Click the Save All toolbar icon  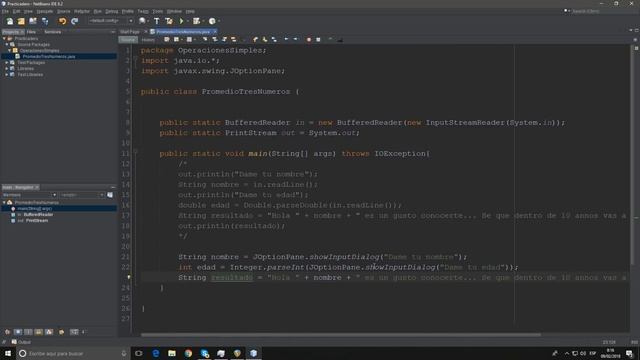click(x=45, y=21)
